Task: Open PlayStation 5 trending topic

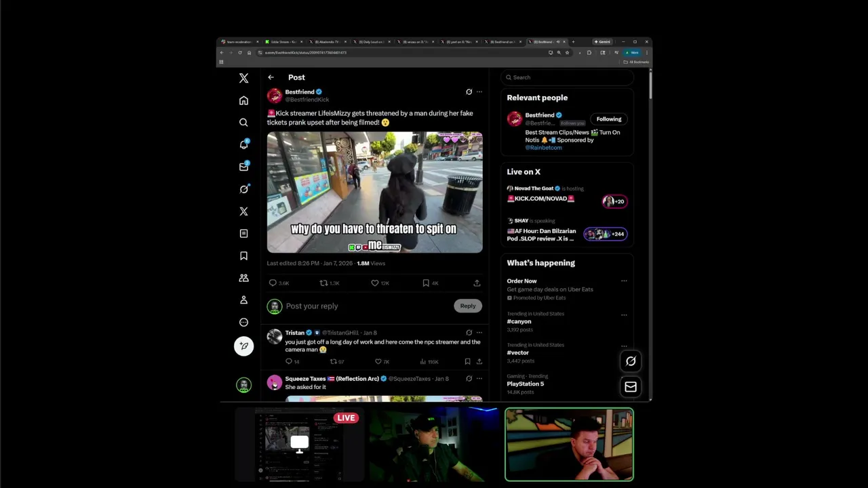Action: pyautogui.click(x=525, y=384)
